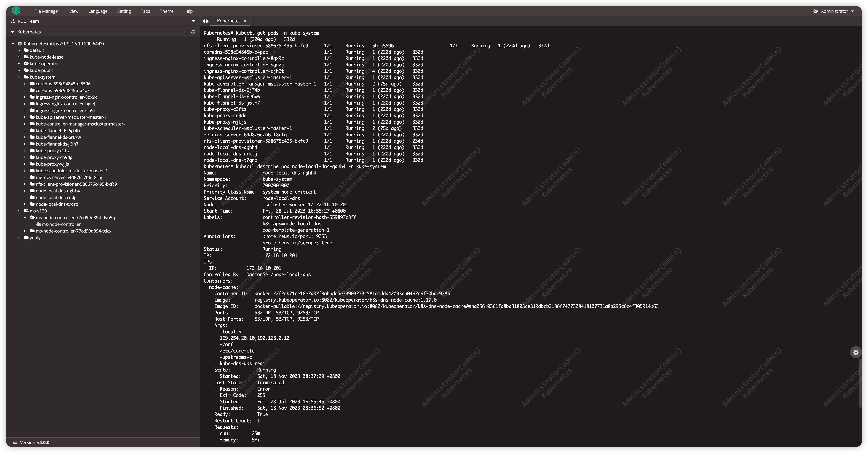Click the refresh icon in Kubernetes panel header
Screen dimensions: 868x453
[193, 32]
